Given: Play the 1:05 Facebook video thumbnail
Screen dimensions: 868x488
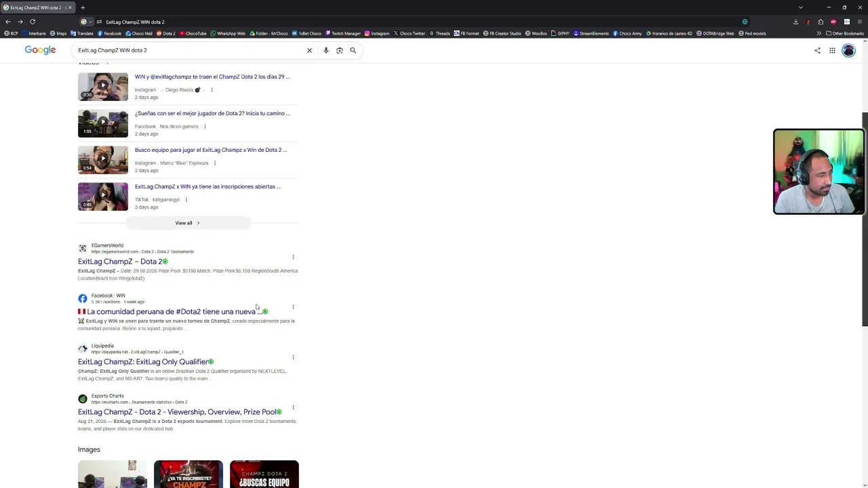Looking at the screenshot, I should 103,123.
